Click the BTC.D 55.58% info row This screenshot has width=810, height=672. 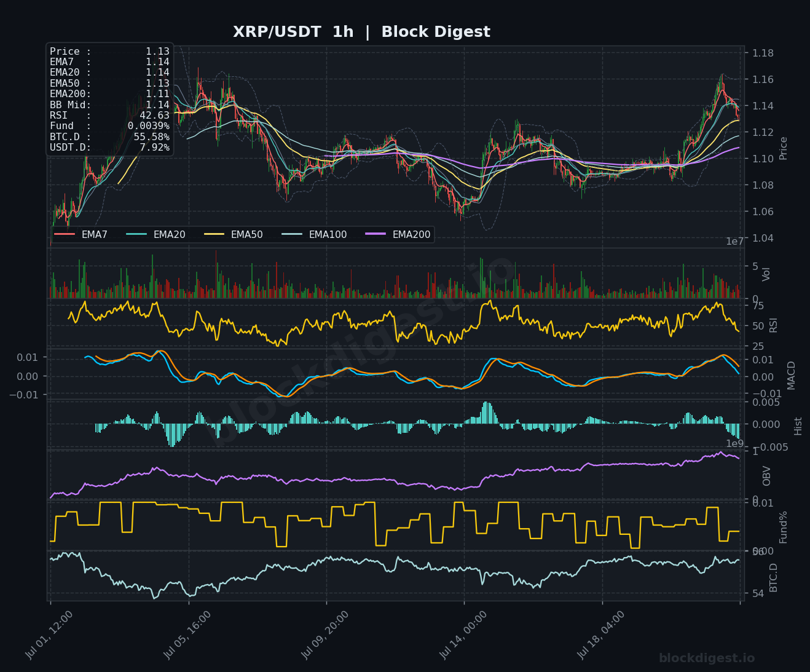tap(109, 137)
